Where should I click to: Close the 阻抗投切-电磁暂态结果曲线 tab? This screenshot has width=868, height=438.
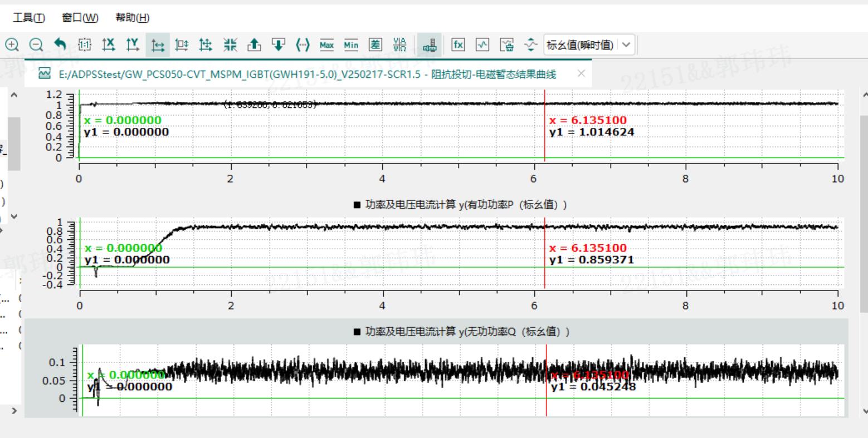point(581,73)
